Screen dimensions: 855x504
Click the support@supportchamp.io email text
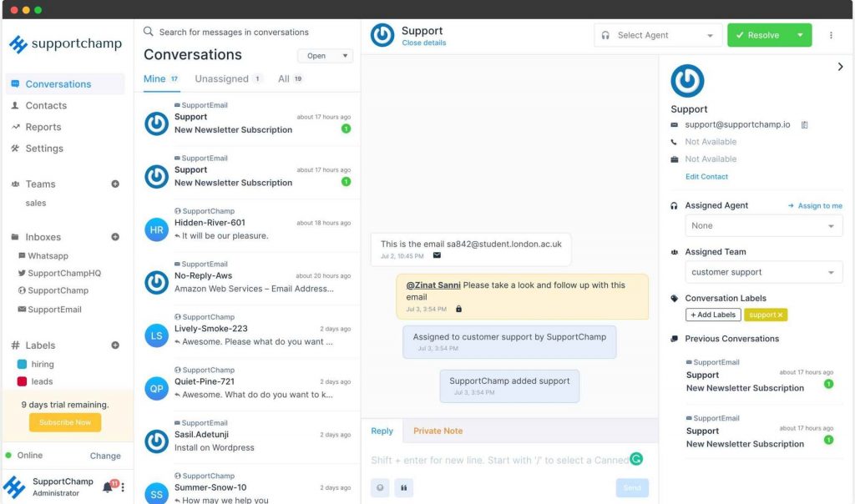(737, 125)
